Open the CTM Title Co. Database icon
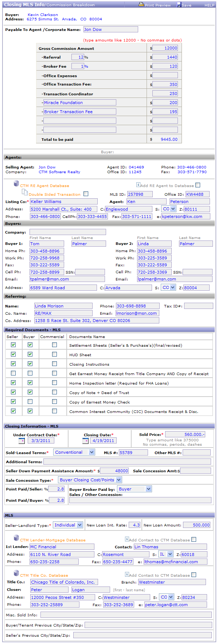Viewport: 218px width, 644px height. (16, 573)
